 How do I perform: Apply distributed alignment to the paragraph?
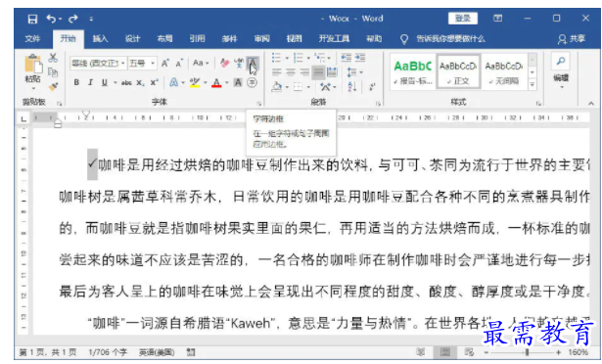coord(332,72)
